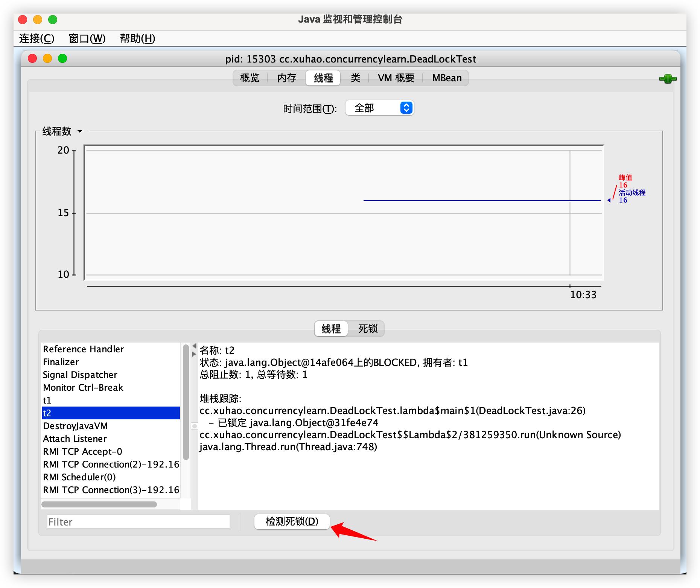This screenshot has width=700, height=588.
Task: Click the DeadLockTest.java:26 stack line
Action: coord(393,410)
